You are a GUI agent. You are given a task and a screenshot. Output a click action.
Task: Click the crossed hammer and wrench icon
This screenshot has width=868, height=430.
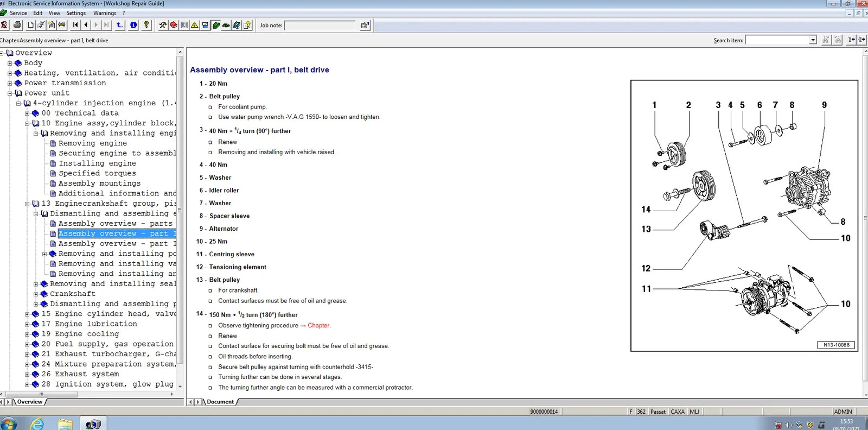point(163,25)
